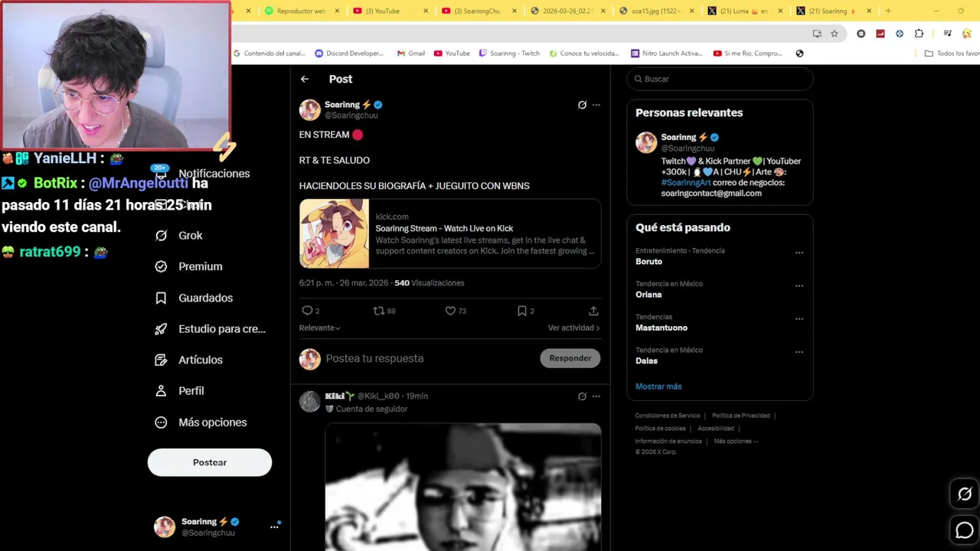This screenshot has height=551, width=980.
Task: Go back using the Post arrow
Action: 305,79
